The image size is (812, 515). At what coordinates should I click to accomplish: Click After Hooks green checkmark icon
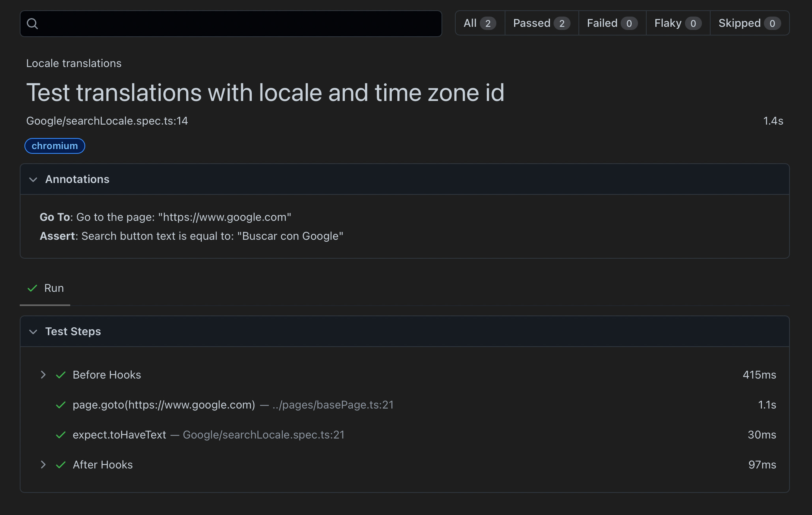click(61, 465)
